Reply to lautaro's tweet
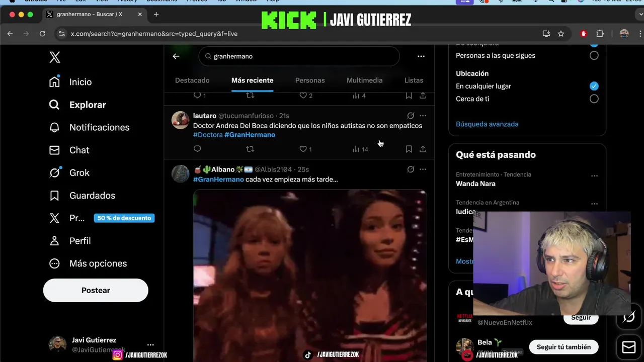Image resolution: width=644 pixels, height=362 pixels. pyautogui.click(x=197, y=149)
